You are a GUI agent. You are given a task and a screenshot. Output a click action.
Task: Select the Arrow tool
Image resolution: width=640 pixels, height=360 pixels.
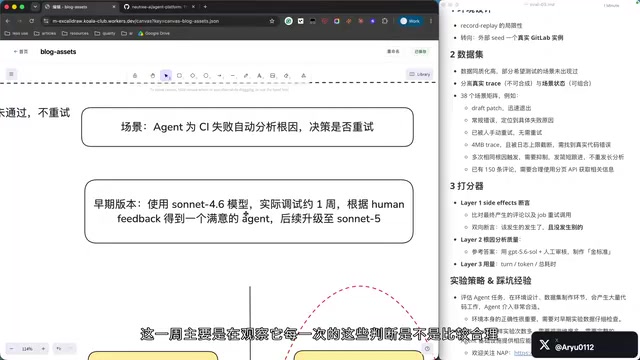coord(220,76)
